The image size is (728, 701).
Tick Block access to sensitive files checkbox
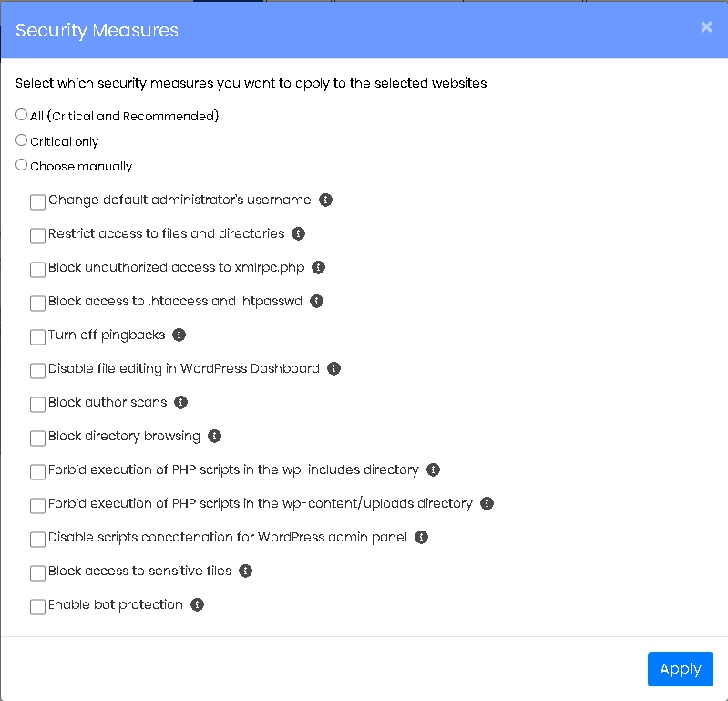pyautogui.click(x=37, y=572)
